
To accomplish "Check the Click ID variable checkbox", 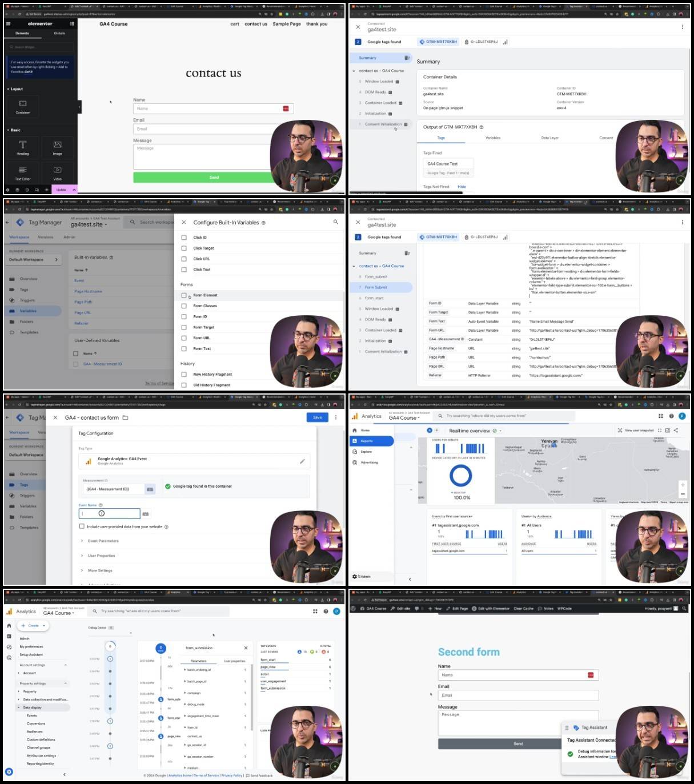I will point(184,238).
